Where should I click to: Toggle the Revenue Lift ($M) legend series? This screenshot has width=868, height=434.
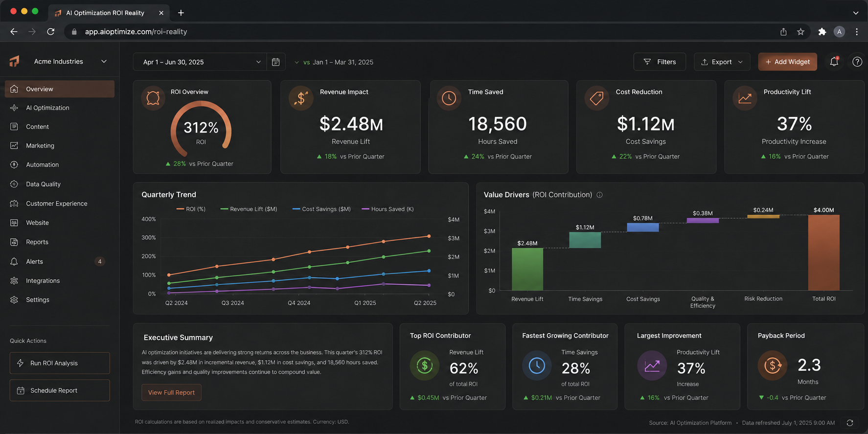[249, 209]
